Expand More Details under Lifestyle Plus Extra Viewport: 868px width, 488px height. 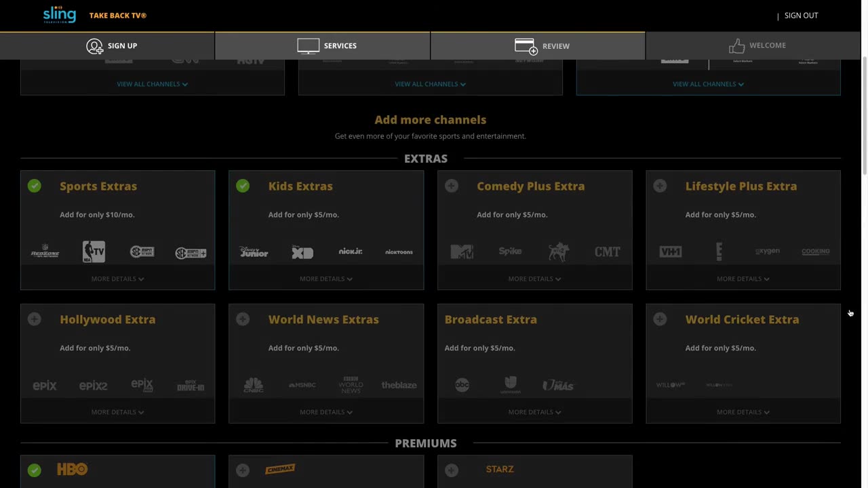coord(743,279)
